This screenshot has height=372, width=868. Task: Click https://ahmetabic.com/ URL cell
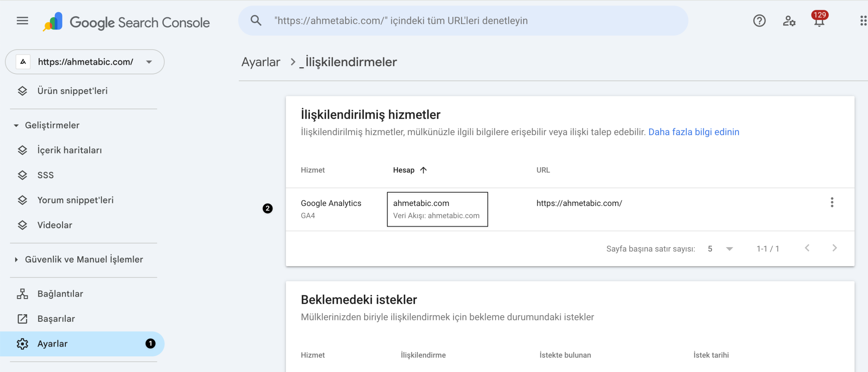[579, 203]
